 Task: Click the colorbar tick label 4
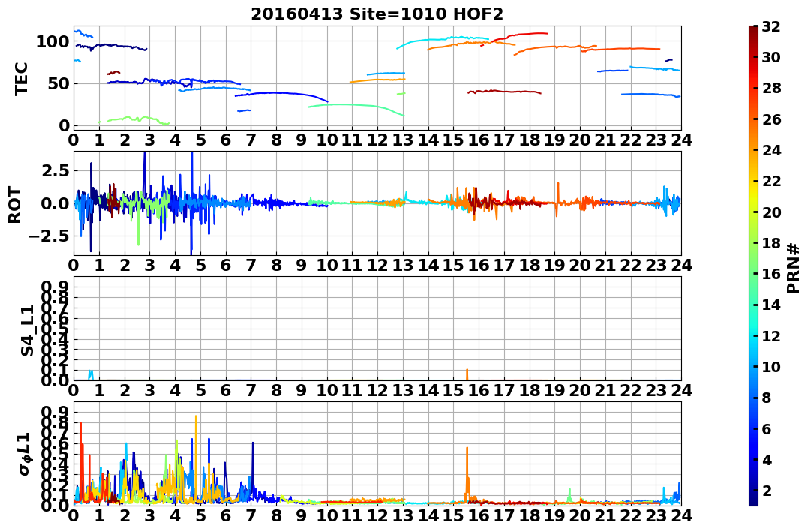coord(767,459)
